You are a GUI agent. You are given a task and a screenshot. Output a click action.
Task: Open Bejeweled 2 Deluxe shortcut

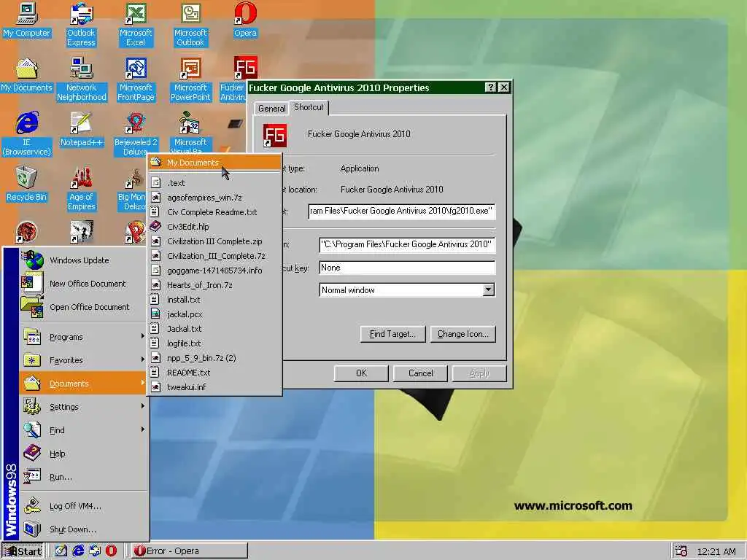point(136,134)
